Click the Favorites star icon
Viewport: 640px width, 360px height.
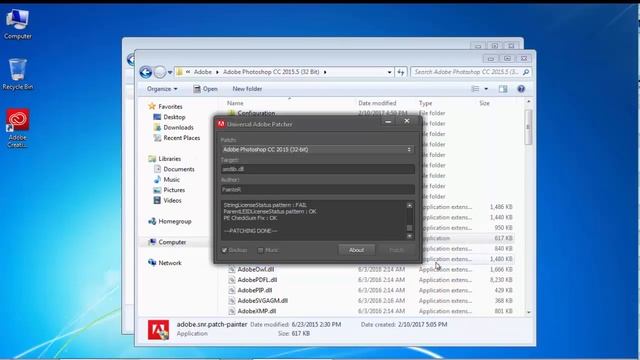[x=152, y=107]
